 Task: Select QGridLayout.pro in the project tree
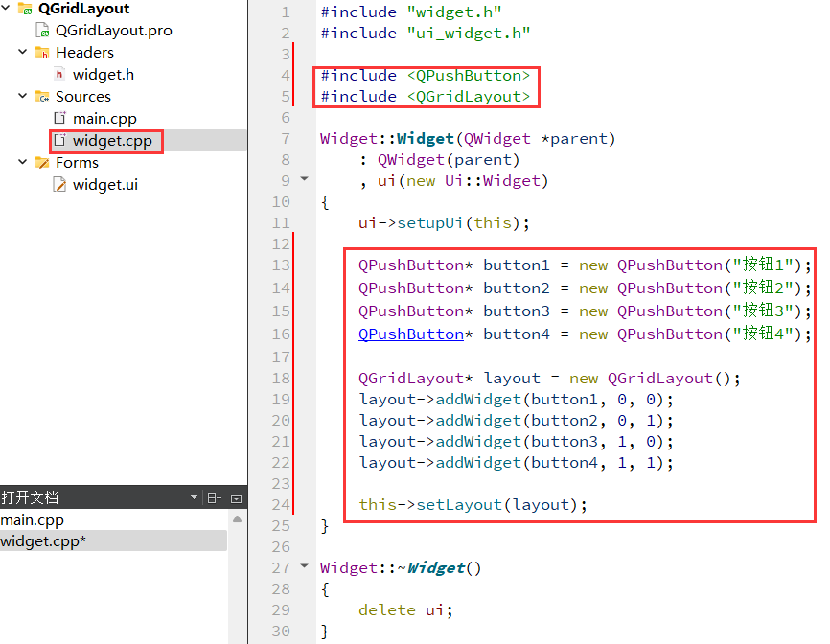[114, 30]
